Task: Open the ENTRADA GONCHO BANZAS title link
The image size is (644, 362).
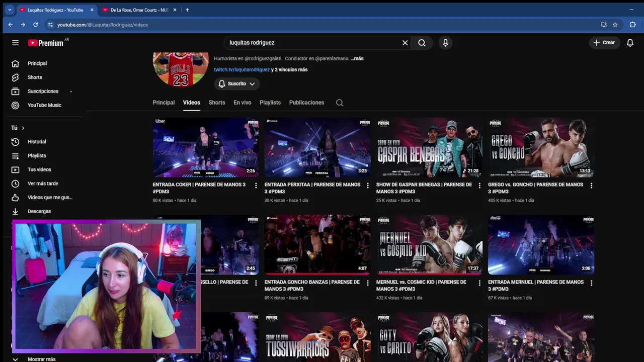Action: coord(312,286)
